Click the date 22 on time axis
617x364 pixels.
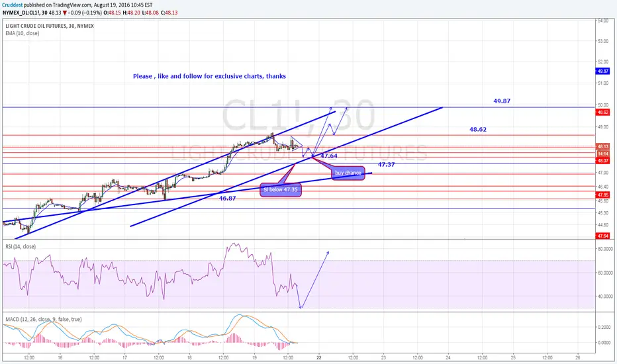[x=319, y=357]
